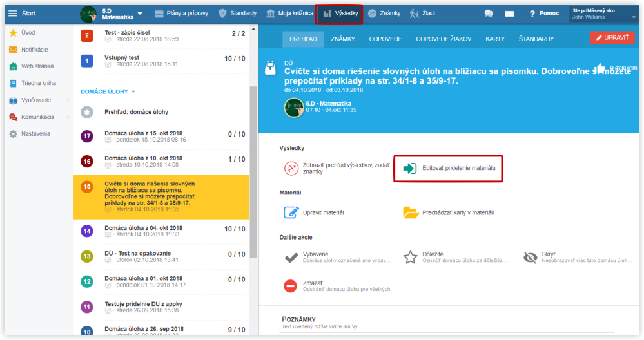This screenshot has width=644, height=340.
Task: Click the scroll-up arrow of the homework list
Action: tap(253, 29)
